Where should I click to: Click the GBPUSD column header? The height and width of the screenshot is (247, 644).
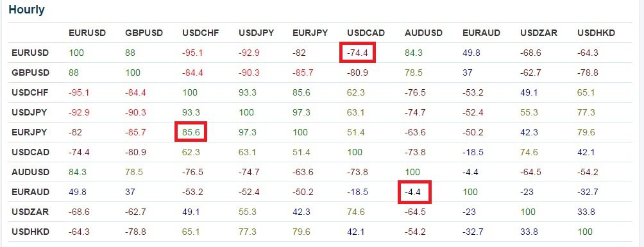[x=144, y=33]
